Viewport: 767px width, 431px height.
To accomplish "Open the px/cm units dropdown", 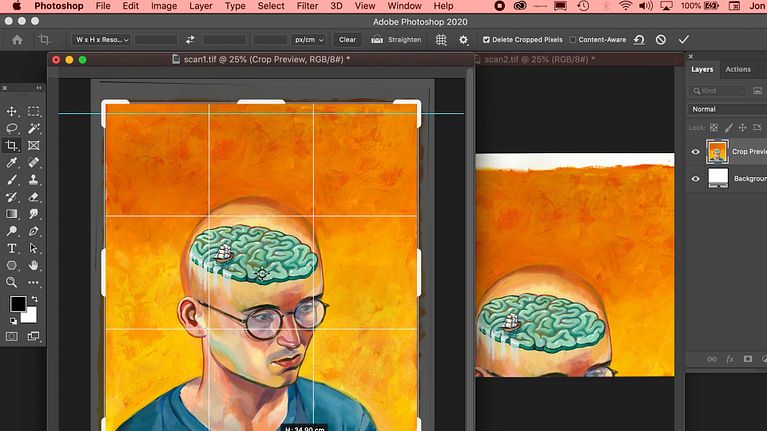I will click(307, 40).
